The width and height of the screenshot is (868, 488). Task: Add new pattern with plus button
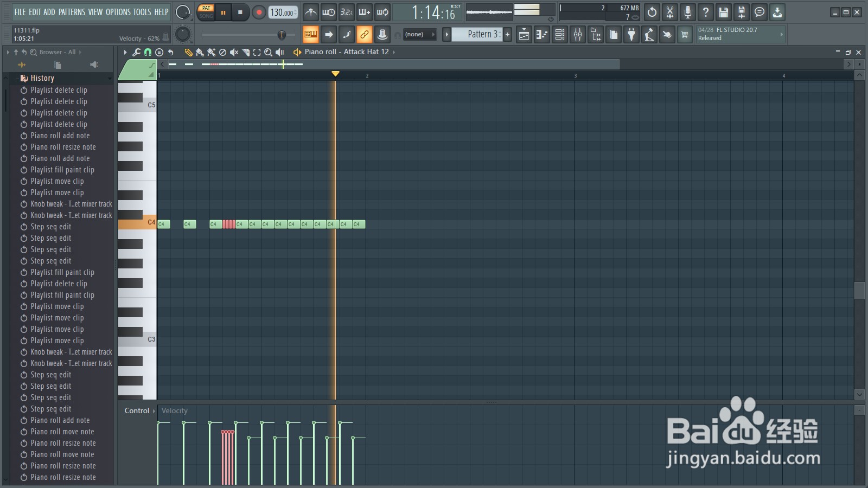(508, 34)
